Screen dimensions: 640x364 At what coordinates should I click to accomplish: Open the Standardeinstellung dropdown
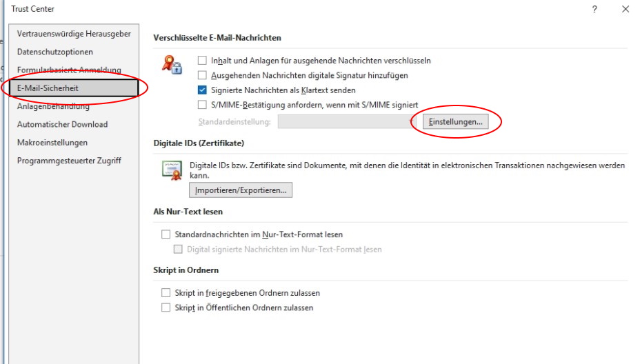[345, 121]
